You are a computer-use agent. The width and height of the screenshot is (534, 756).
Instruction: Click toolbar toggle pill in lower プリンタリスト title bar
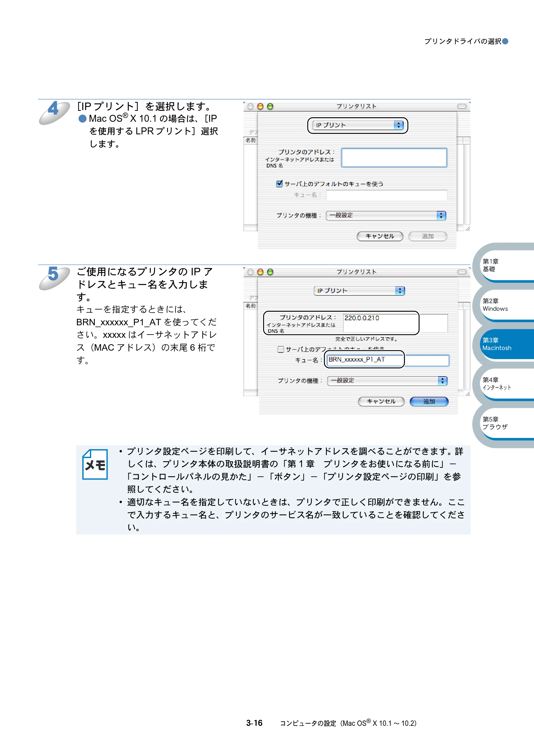pyautogui.click(x=462, y=272)
